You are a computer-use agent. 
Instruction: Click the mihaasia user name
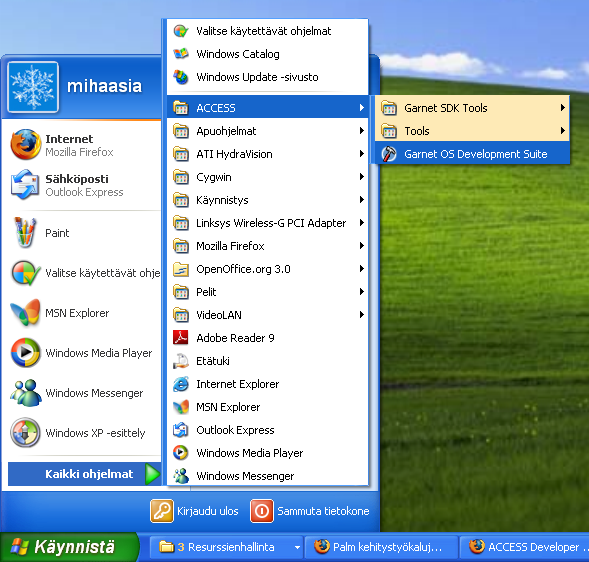point(104,86)
